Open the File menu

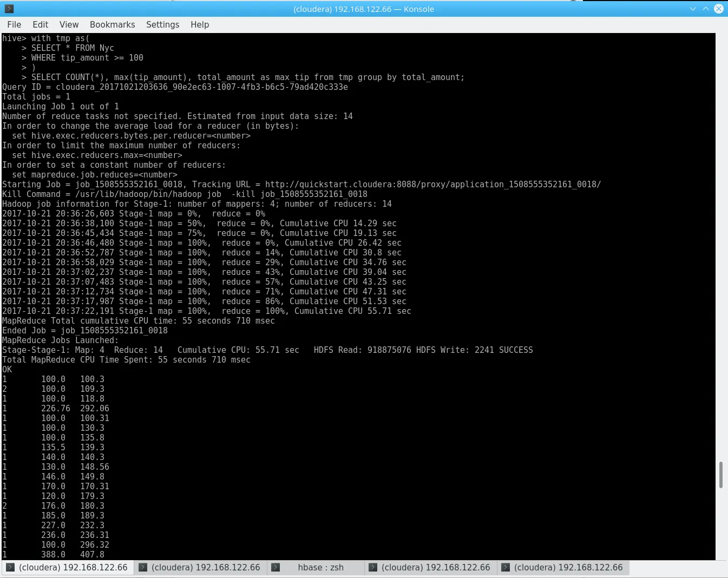14,24
